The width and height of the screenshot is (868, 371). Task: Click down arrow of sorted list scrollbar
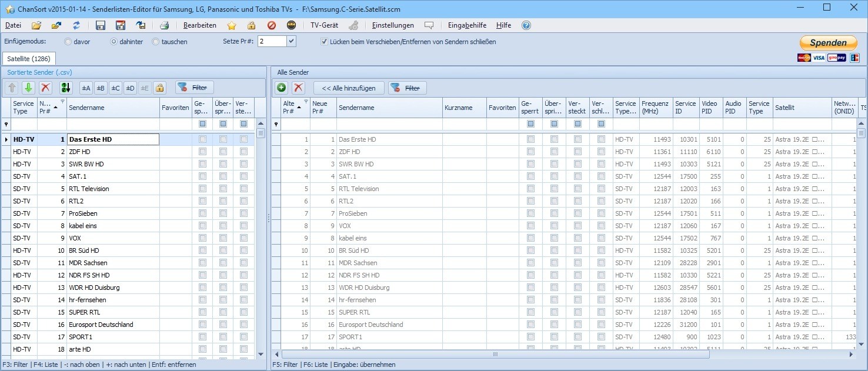pos(261,354)
